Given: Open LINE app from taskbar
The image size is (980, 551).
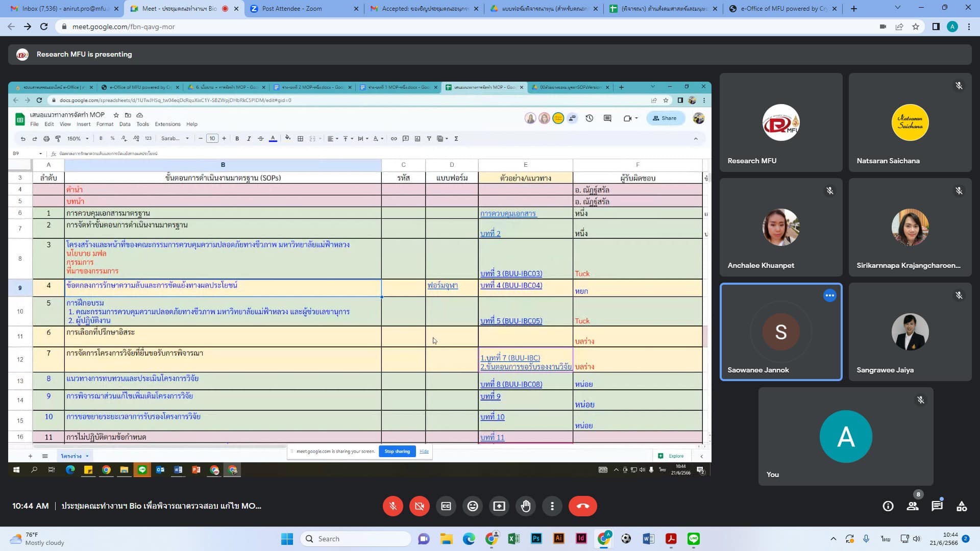Looking at the screenshot, I should click(694, 539).
